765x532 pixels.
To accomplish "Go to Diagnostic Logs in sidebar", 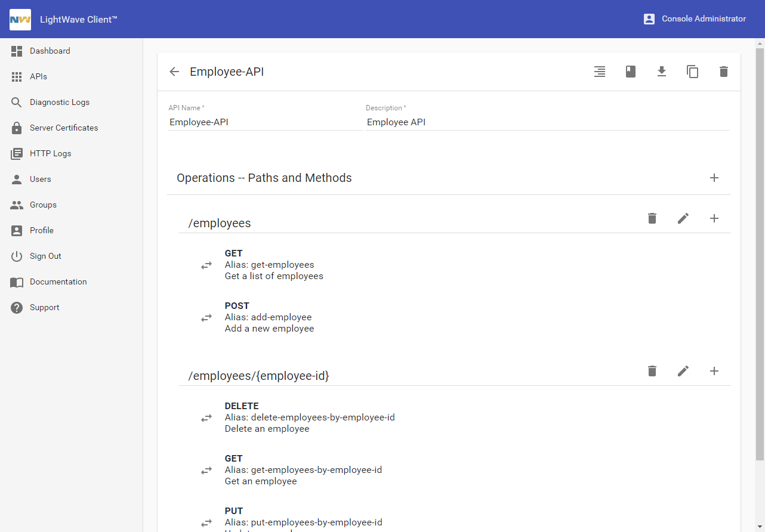I will [59, 103].
